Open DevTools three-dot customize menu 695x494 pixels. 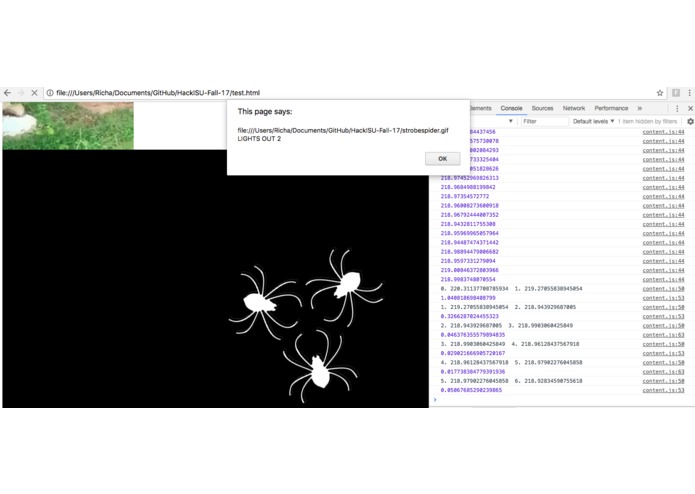(677, 108)
